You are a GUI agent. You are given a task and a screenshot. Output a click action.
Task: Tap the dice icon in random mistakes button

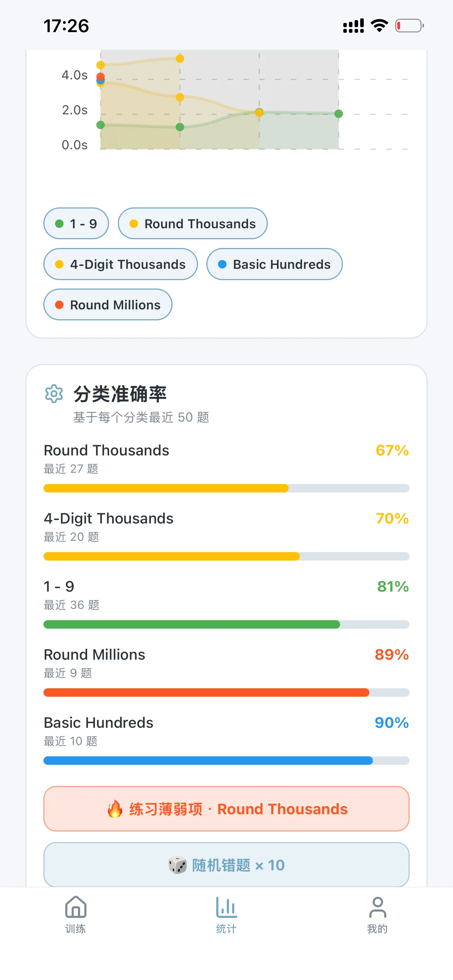177,865
